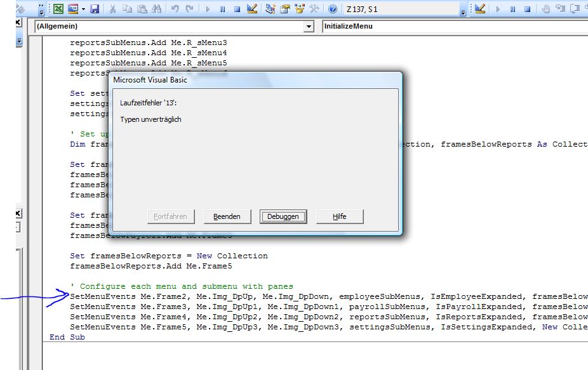The image size is (588, 370).
Task: Switch to Microsoft Excel view icon
Action: click(58, 9)
